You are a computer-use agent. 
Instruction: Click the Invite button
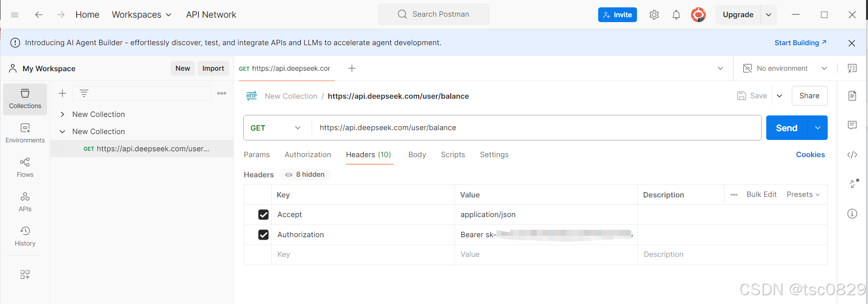[617, 15]
